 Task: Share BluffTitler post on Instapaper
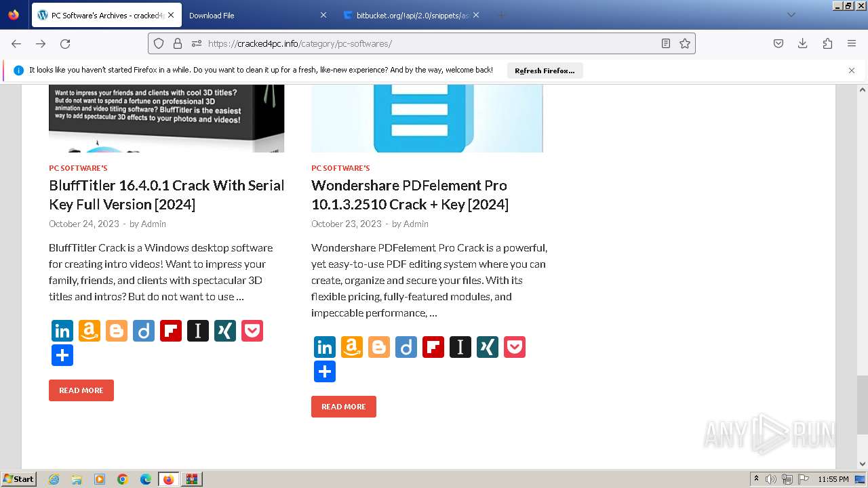198,331
